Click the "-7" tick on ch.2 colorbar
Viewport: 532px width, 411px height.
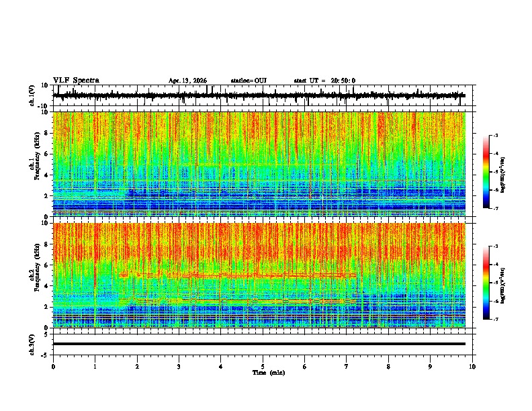(x=496, y=319)
